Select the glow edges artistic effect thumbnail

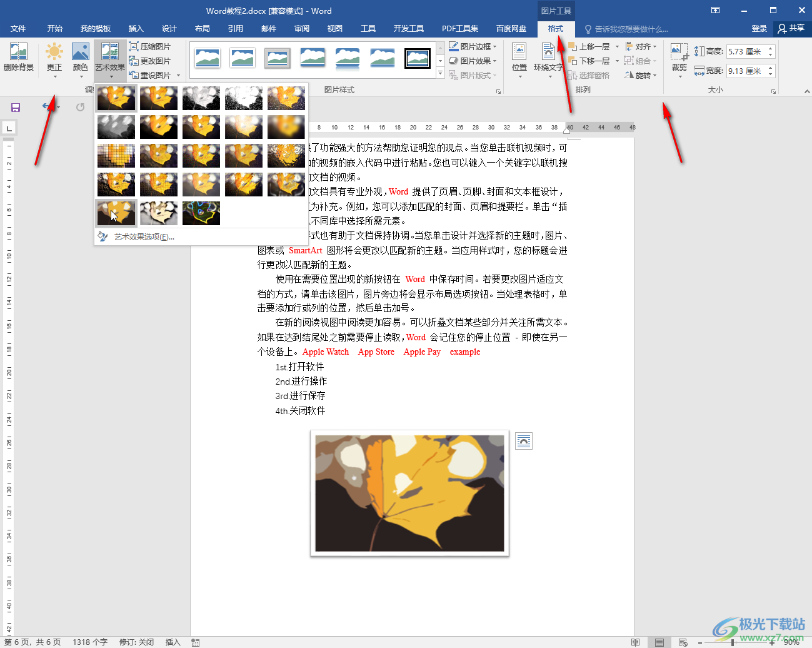click(x=201, y=213)
